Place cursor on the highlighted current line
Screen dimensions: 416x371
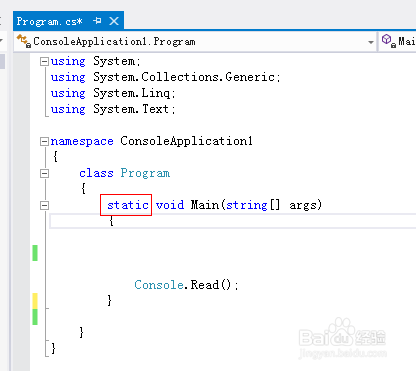pyautogui.click(x=233, y=221)
